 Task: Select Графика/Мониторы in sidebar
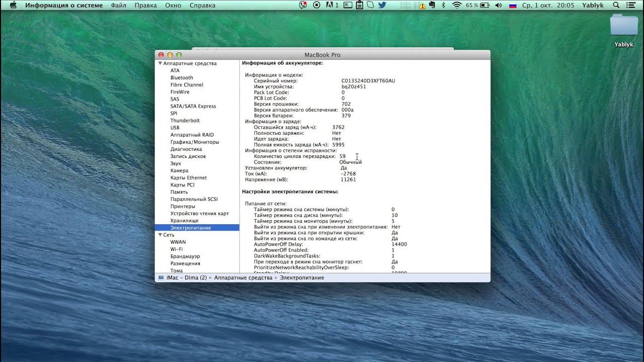tap(195, 142)
